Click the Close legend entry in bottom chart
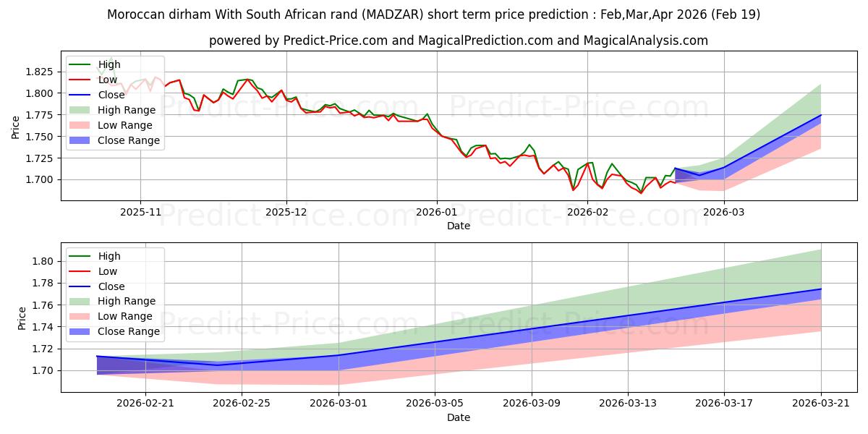 (x=93, y=286)
